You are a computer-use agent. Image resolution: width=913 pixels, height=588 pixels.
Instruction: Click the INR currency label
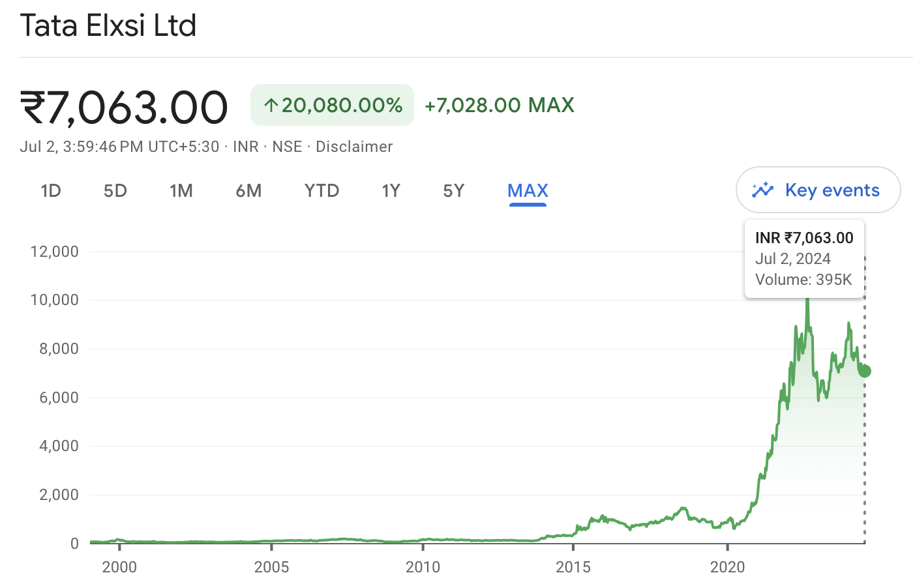point(245,147)
